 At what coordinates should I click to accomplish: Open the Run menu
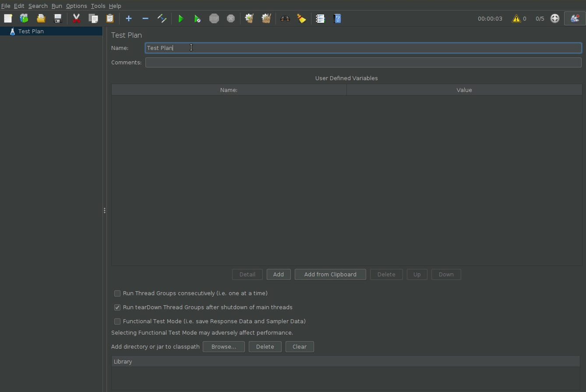57,6
